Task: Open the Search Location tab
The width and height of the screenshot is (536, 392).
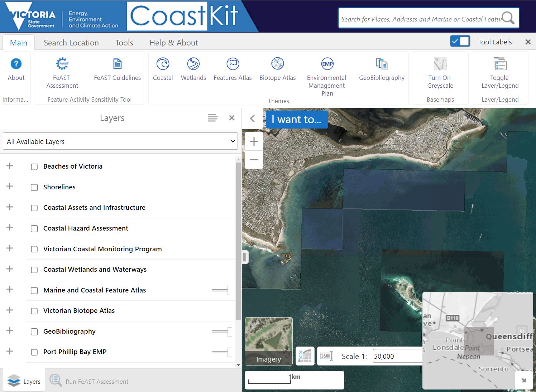Action: (x=71, y=43)
